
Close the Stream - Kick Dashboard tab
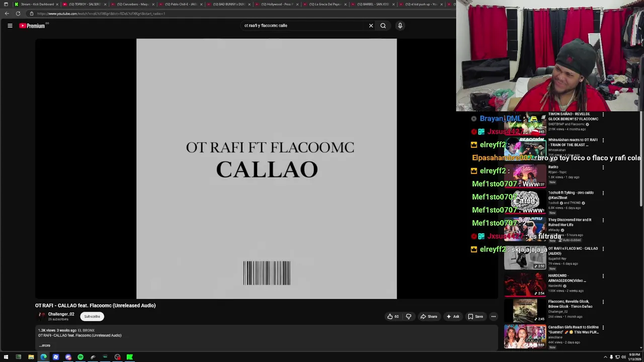[56, 4]
